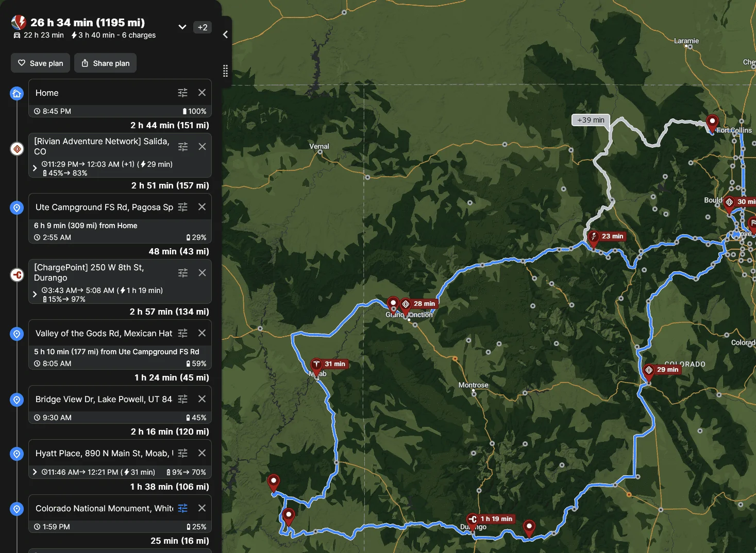
Task: Open settings for Bridge View Dr waypoint
Action: click(x=183, y=399)
